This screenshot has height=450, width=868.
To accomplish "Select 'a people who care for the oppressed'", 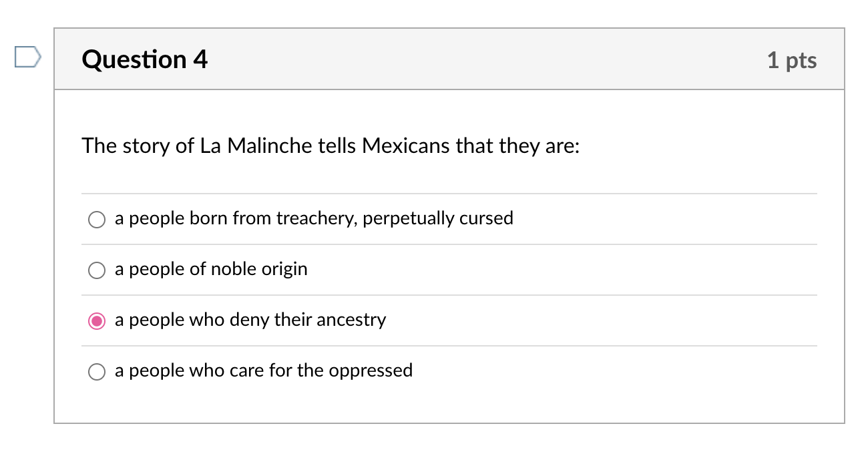I will (x=96, y=371).
